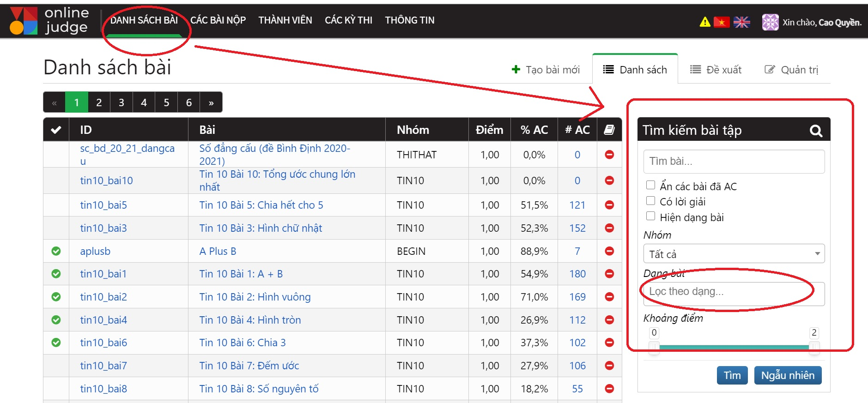868x403 pixels.
Task: Tick the Có lời giải checkbox
Action: (650, 201)
